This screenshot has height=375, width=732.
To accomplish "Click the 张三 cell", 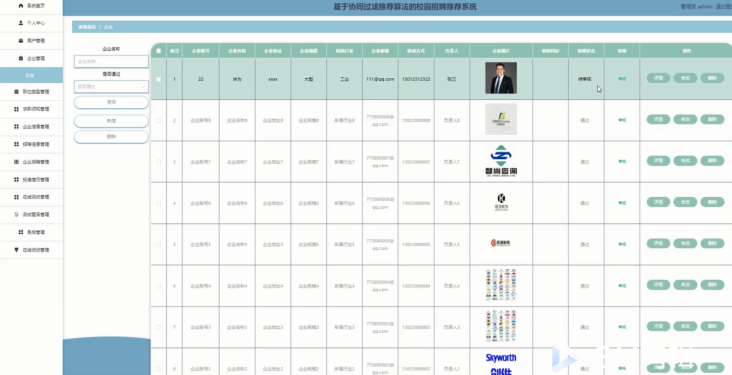I will tap(452, 79).
